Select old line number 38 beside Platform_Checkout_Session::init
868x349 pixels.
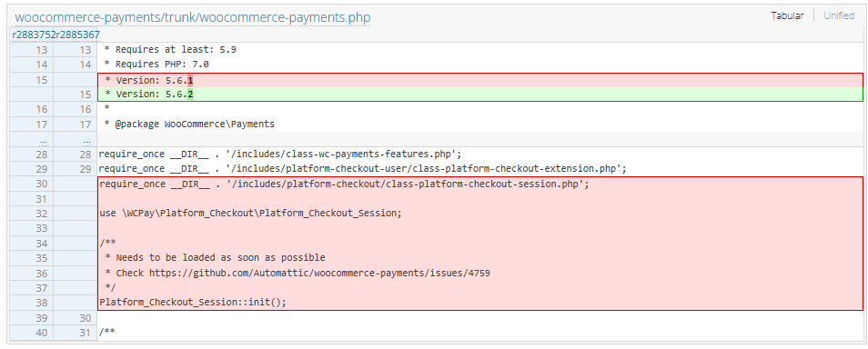pyautogui.click(x=42, y=303)
